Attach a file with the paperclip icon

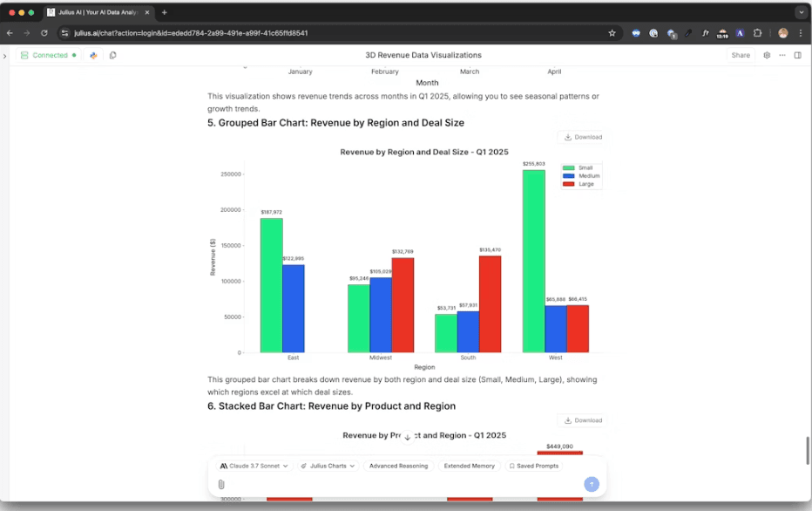(x=220, y=484)
